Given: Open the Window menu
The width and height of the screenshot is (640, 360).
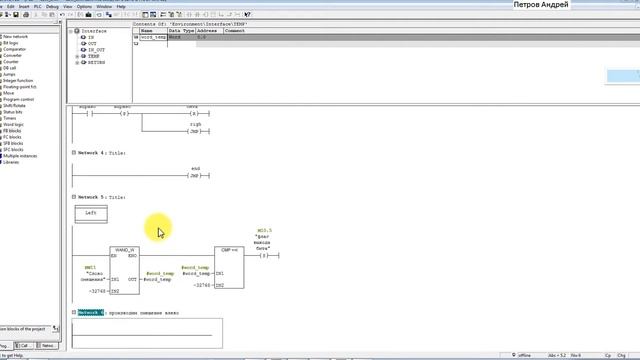Looking at the screenshot, I should [x=104, y=7].
